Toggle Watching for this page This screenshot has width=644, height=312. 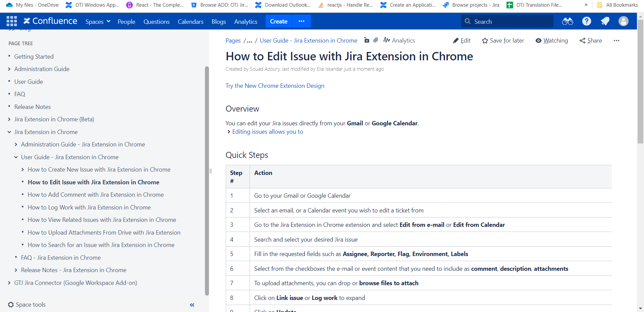tap(551, 41)
